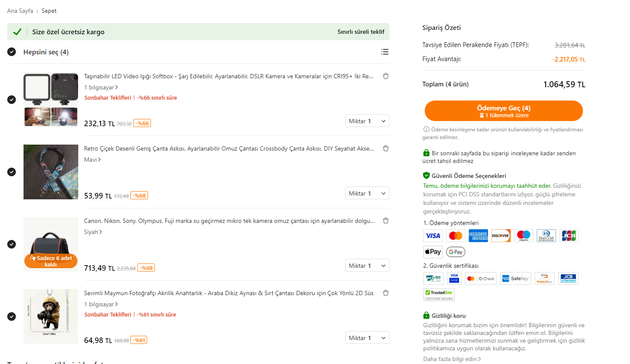Open Miktar dropdown for monkey keychain
The image size is (630, 364).
(367, 338)
